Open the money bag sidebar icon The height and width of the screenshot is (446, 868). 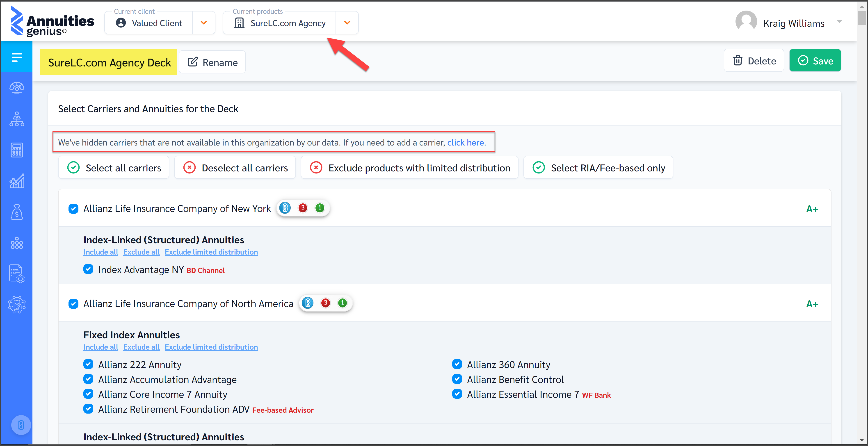pyautogui.click(x=17, y=212)
